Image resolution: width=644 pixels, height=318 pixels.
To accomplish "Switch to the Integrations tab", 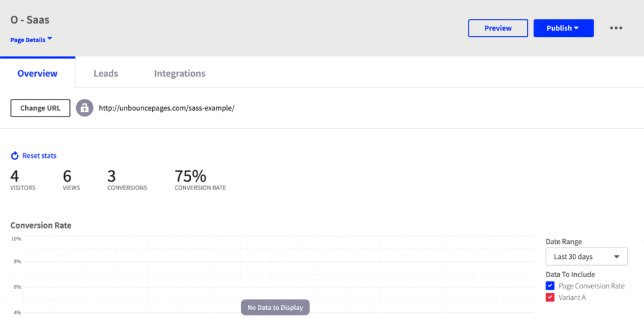I will [x=179, y=74].
